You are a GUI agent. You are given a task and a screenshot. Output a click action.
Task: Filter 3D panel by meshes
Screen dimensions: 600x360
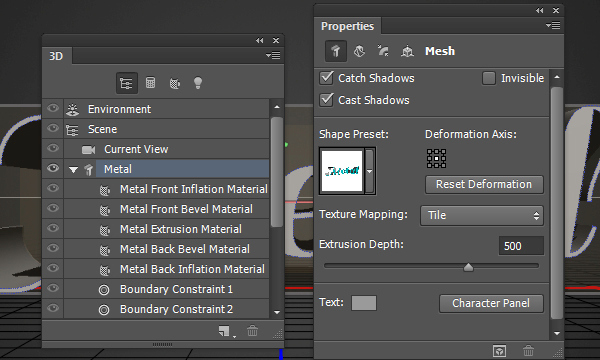[x=150, y=83]
